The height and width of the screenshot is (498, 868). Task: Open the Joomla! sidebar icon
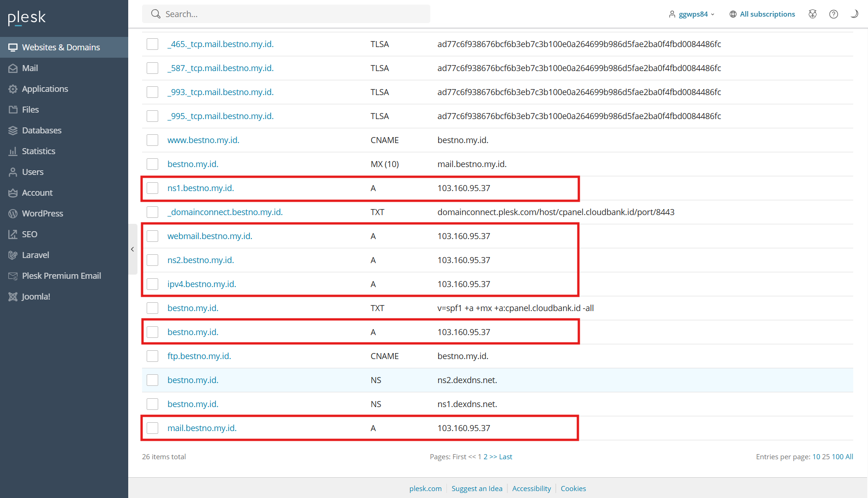coord(13,296)
